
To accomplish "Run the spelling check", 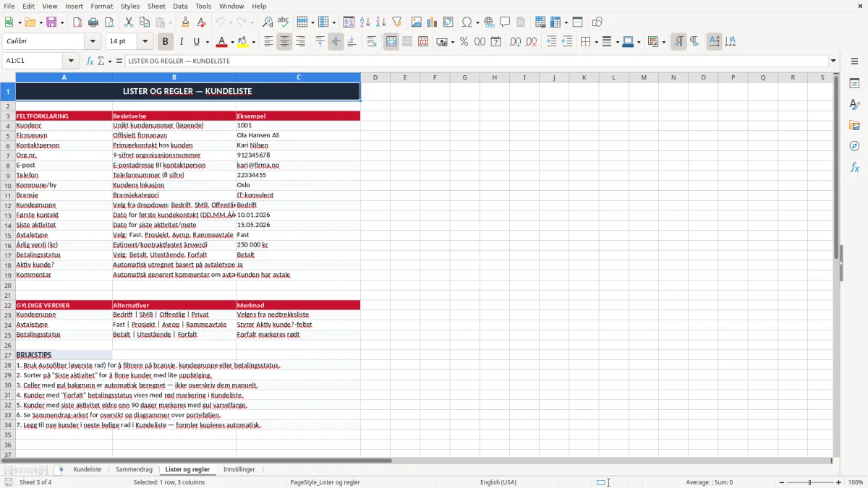I will coord(284,22).
